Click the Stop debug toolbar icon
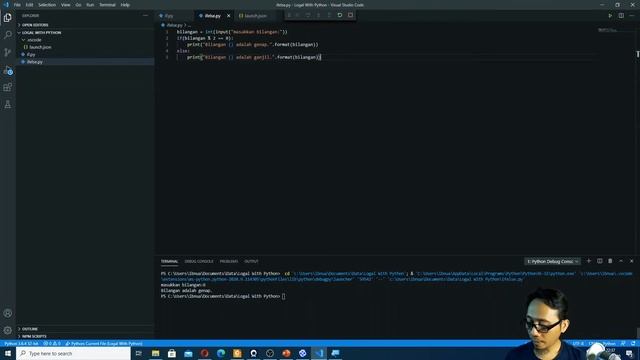 350,15
